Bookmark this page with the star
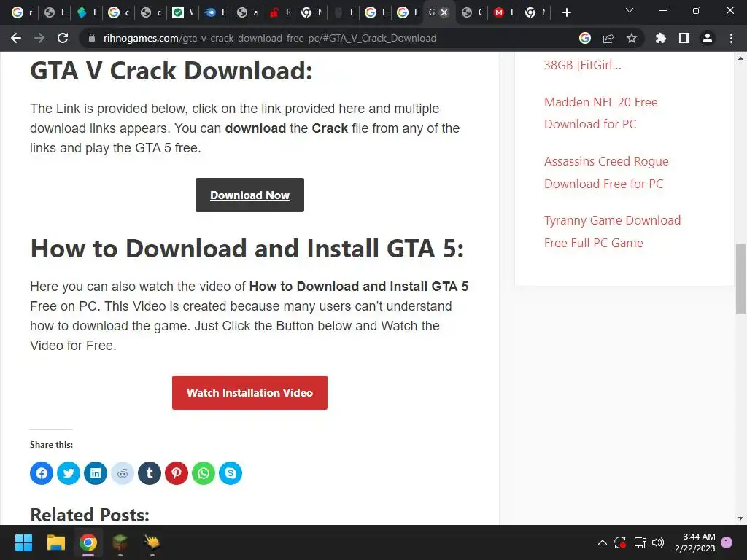This screenshot has width=747, height=560. (632, 38)
